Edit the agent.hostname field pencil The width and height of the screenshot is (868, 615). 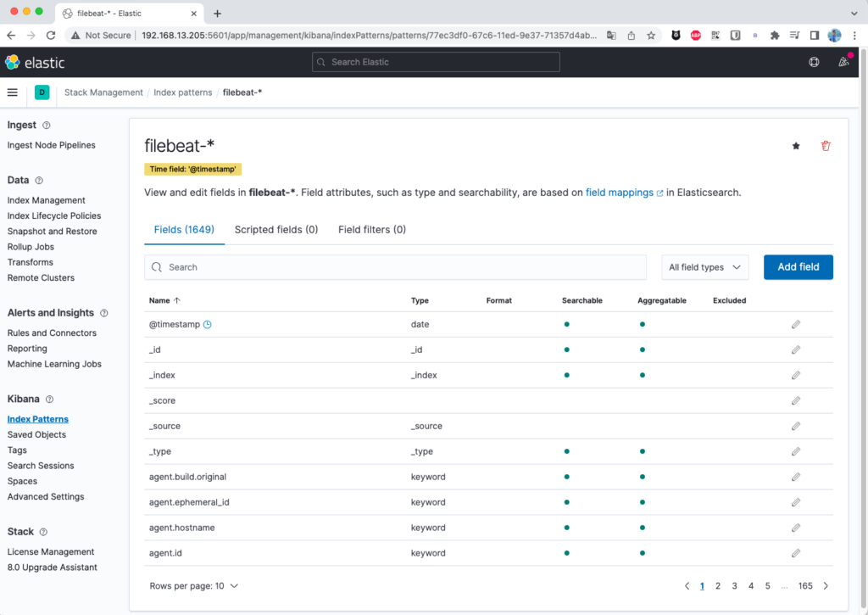(x=795, y=528)
